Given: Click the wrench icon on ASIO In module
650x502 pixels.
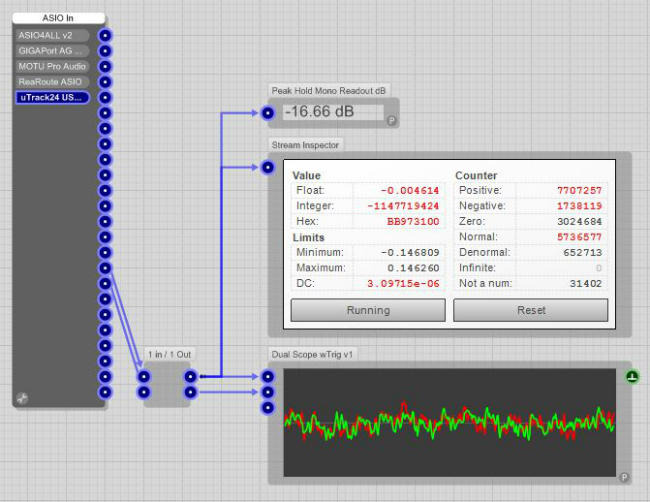Looking at the screenshot, I should (x=23, y=398).
